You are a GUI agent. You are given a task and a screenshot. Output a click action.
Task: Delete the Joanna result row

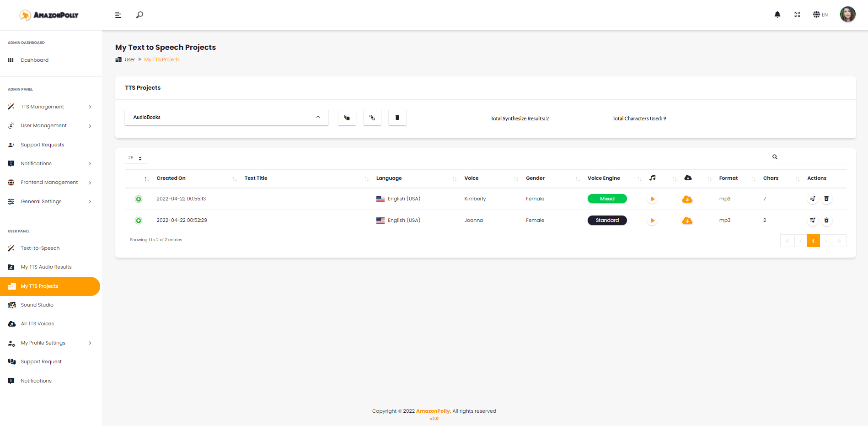point(826,221)
